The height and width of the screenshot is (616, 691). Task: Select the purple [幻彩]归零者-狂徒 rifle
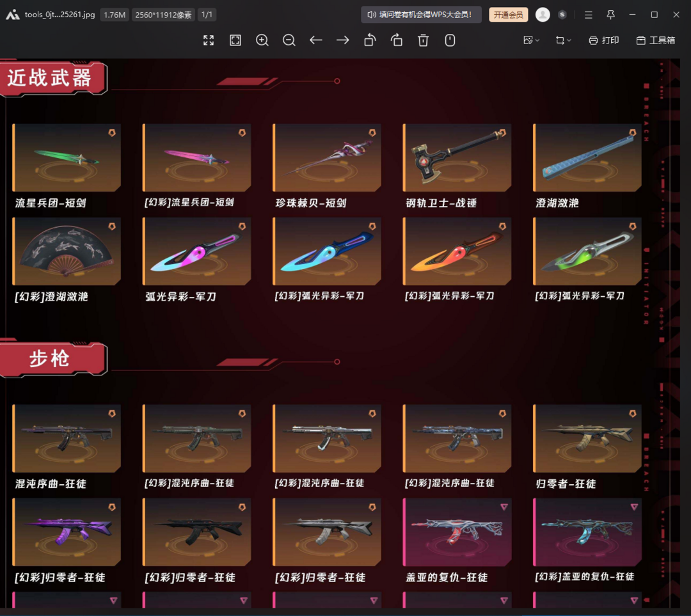pyautogui.click(x=67, y=532)
